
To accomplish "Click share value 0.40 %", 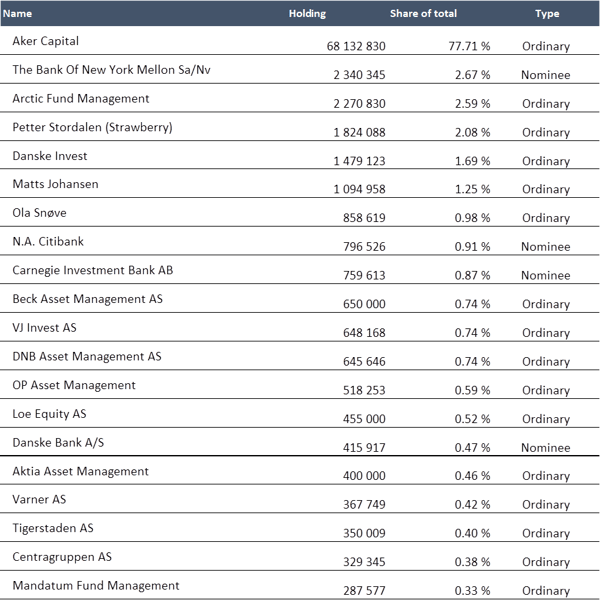I will point(473,533).
